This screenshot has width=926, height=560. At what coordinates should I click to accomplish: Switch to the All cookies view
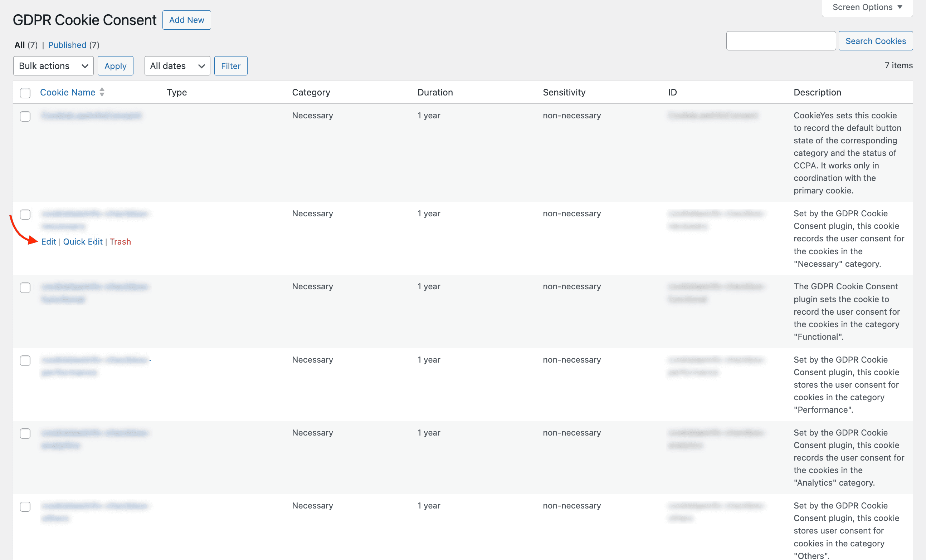click(20, 45)
